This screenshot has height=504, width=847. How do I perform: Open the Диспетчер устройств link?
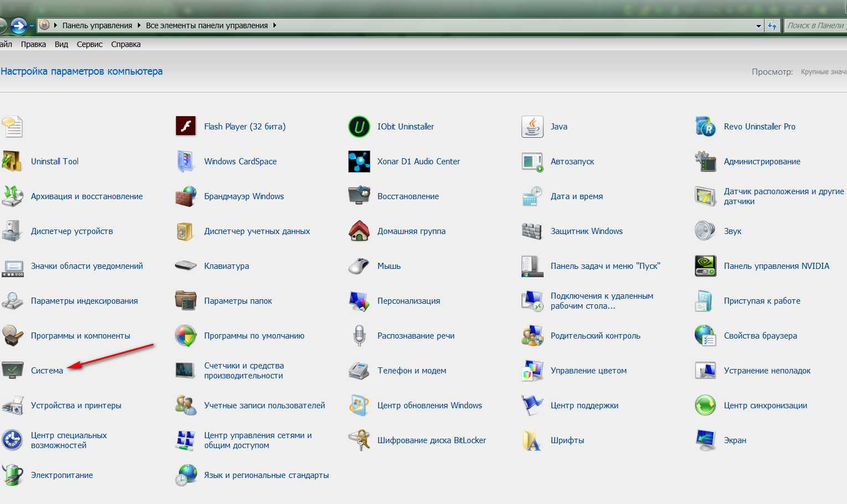point(72,231)
